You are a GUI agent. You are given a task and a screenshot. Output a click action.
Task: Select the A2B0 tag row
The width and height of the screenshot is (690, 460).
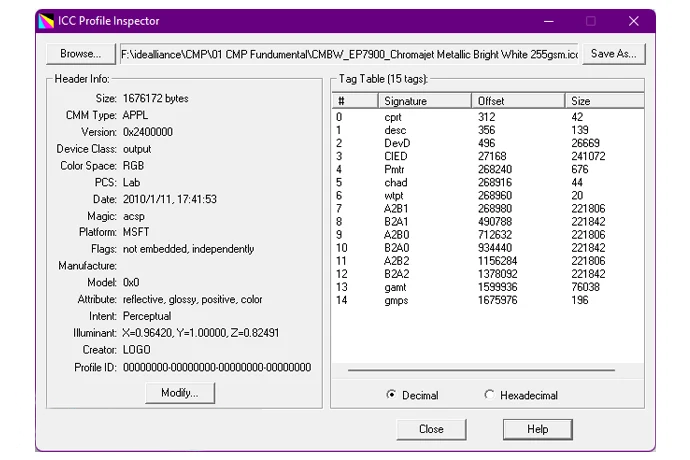[x=488, y=235]
